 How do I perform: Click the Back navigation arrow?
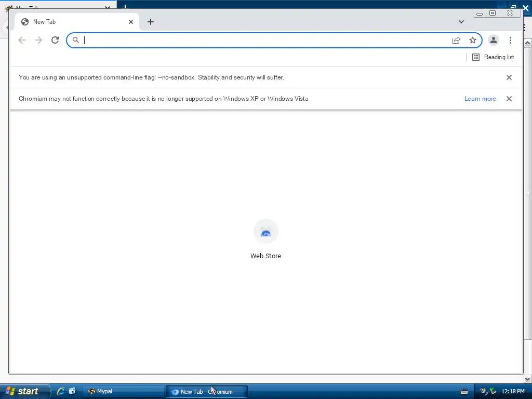pos(22,40)
